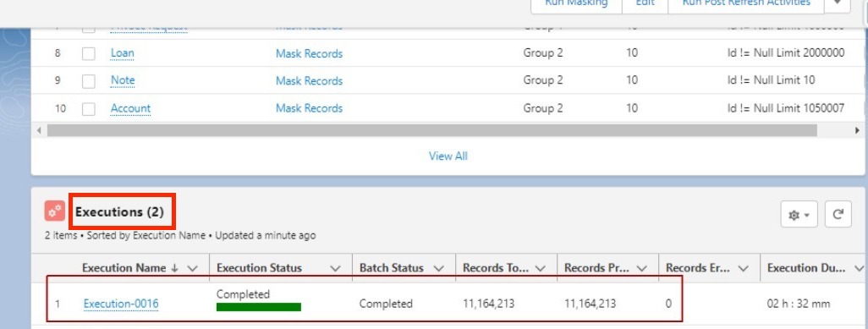
Task: Select 'Id != Null Limit 10' text
Action: click(771, 80)
